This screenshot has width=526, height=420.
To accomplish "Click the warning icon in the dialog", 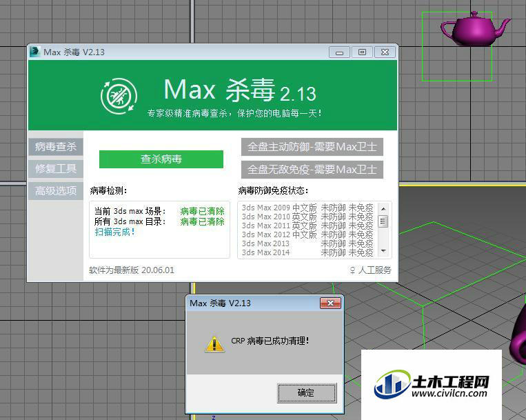I will [214, 344].
